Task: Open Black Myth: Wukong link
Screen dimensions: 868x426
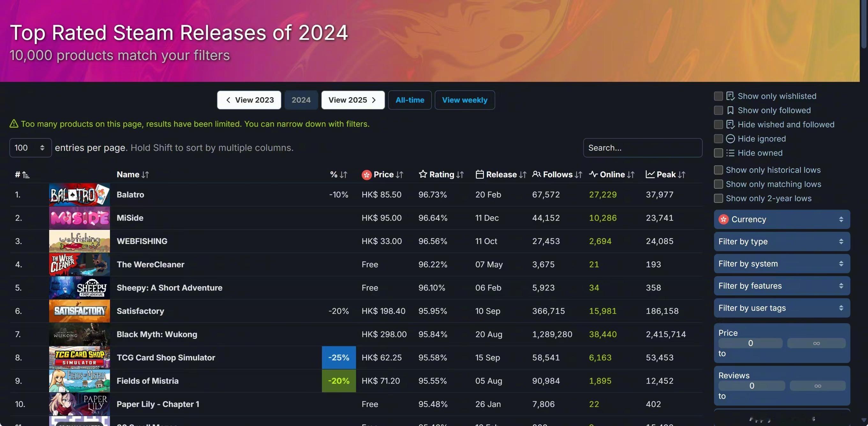Action: click(157, 334)
